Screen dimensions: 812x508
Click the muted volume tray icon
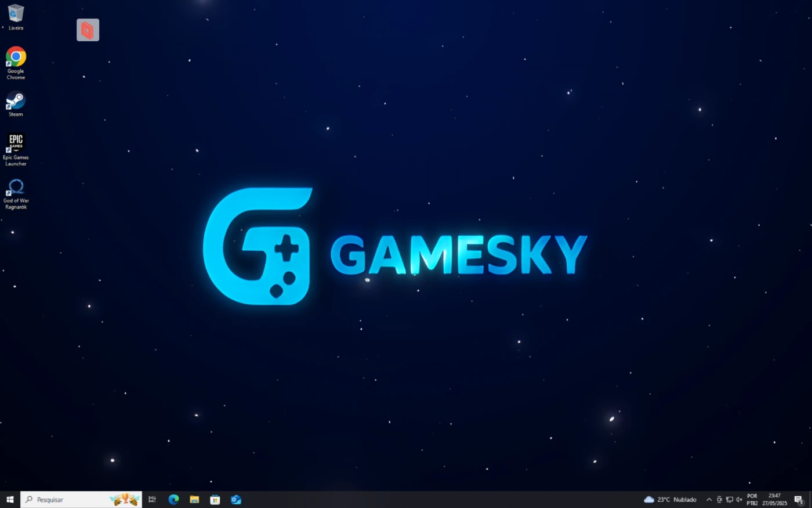click(x=739, y=499)
